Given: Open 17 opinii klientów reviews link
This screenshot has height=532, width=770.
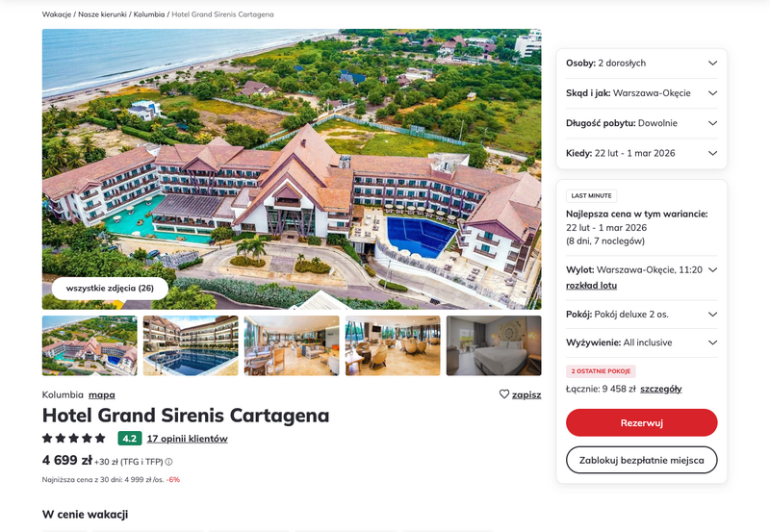Looking at the screenshot, I should 187,439.
